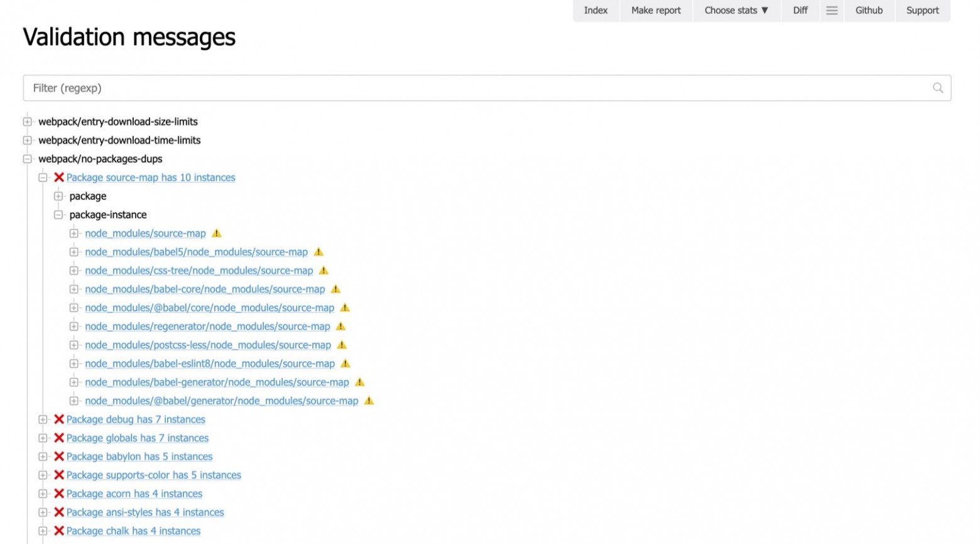Click red X next to "Package chalk has 4 instances"

(x=60, y=531)
